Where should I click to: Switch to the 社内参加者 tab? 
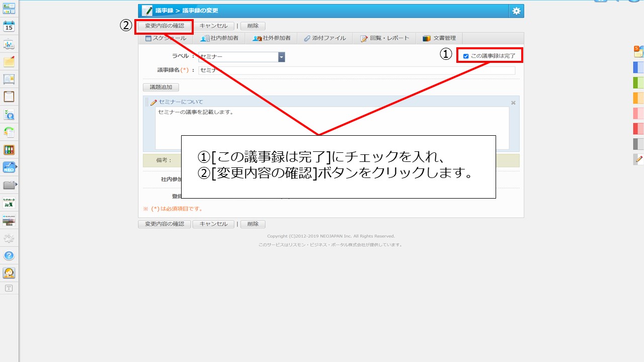[219, 38]
